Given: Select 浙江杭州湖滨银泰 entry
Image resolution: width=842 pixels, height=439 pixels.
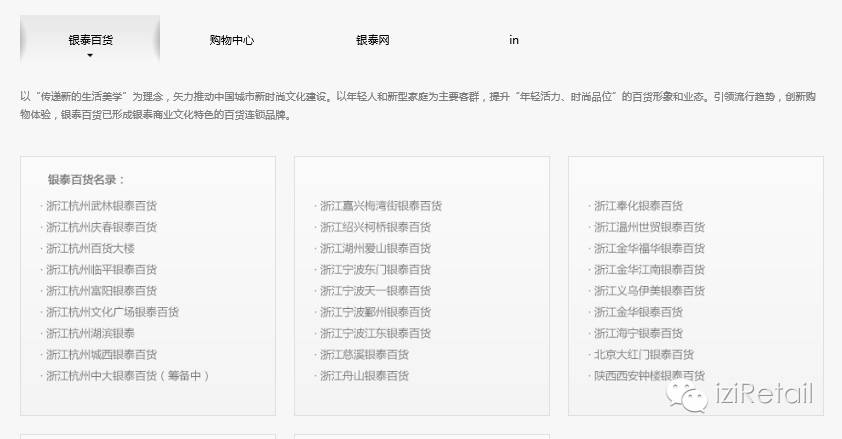Looking at the screenshot, I should coord(90,333).
